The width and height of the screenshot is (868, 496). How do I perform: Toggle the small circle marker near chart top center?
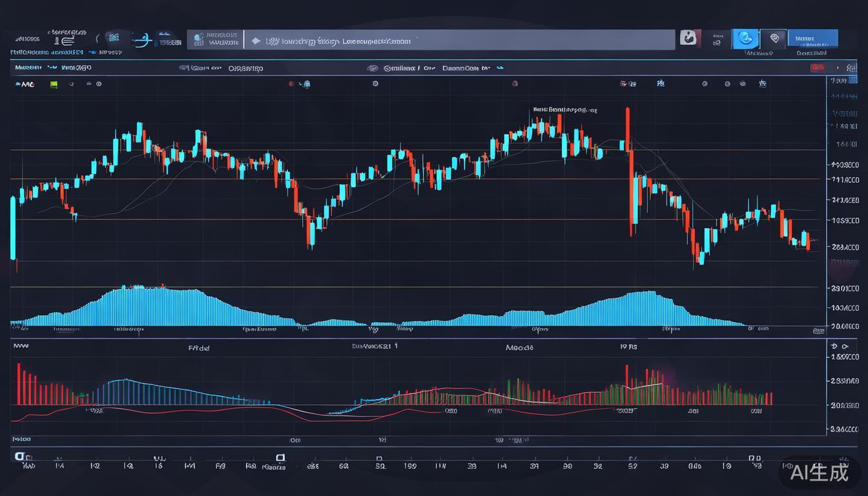click(375, 83)
